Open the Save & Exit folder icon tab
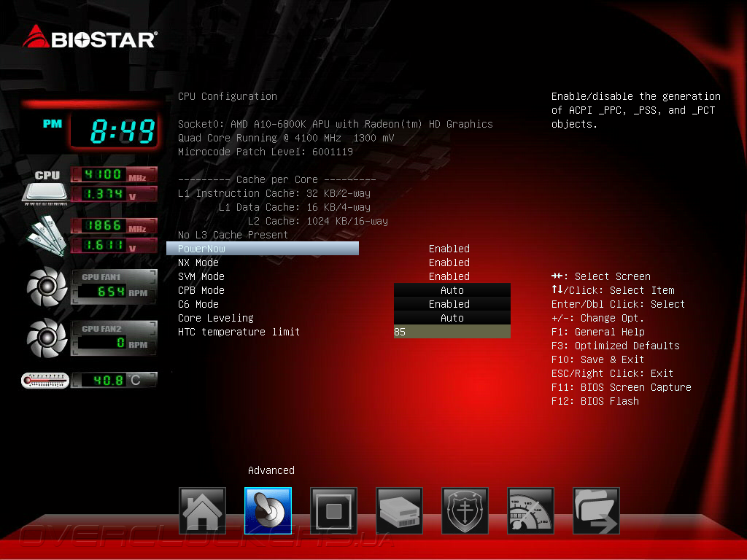 pyautogui.click(x=597, y=511)
